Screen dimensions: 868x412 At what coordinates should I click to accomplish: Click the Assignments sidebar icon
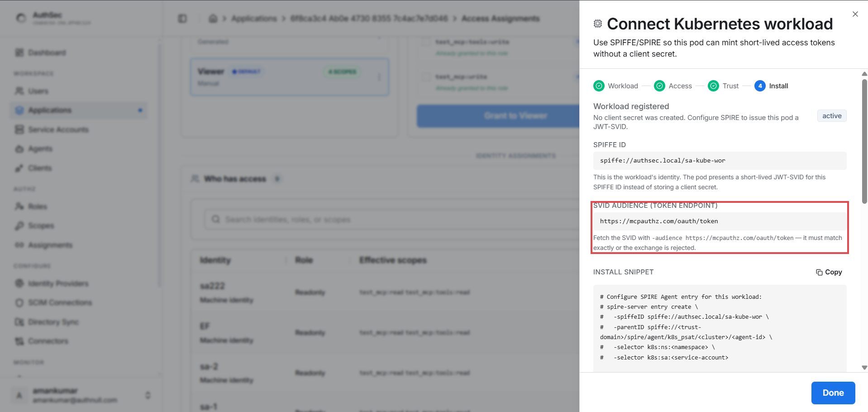click(x=19, y=245)
